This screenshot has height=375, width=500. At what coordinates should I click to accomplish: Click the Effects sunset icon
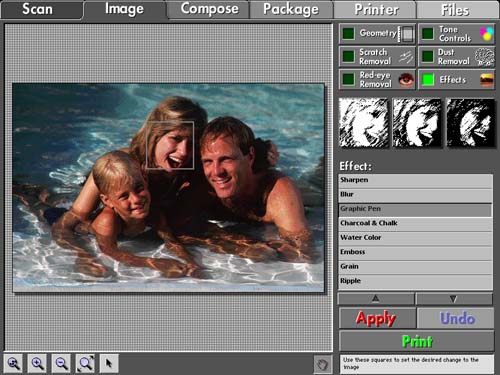click(x=487, y=80)
